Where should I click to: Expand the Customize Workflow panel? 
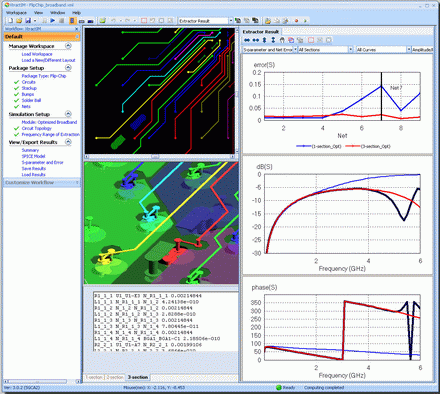point(77,183)
